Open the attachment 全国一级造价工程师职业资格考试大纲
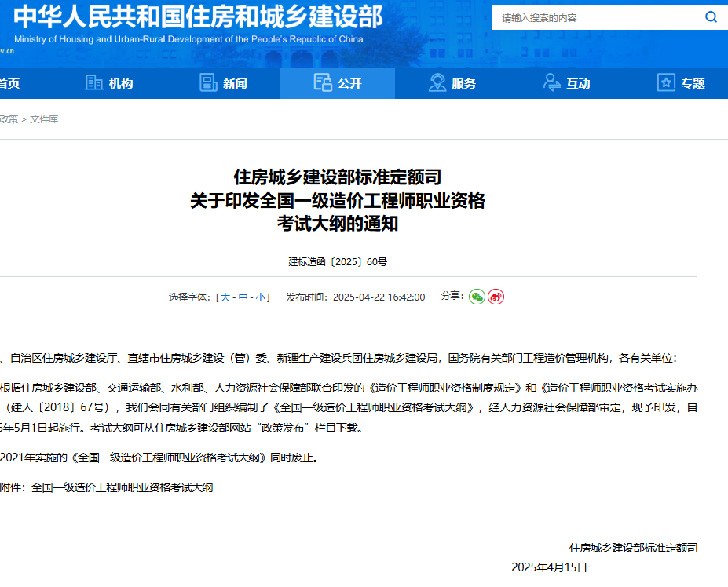Viewport: 728px width, 587px height. tap(122, 487)
